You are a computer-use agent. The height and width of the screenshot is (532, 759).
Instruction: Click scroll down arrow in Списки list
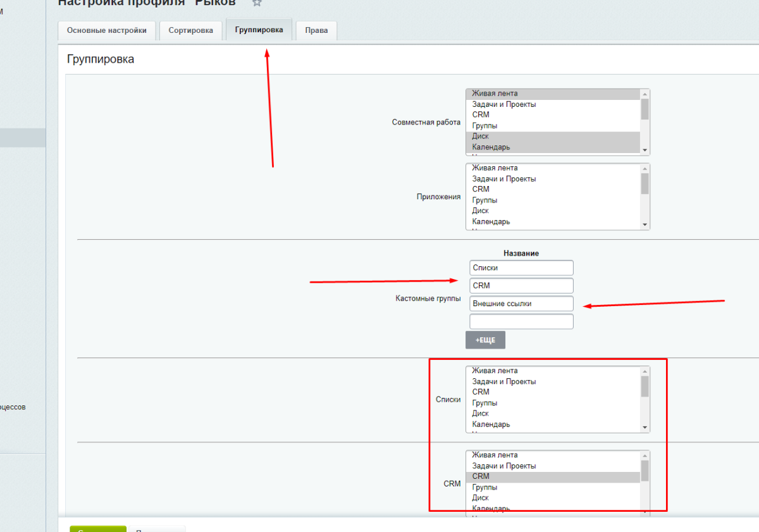tap(645, 428)
